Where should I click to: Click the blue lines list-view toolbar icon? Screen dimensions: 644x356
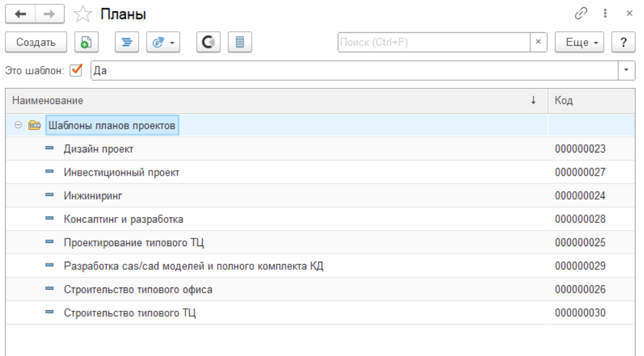coord(127,43)
